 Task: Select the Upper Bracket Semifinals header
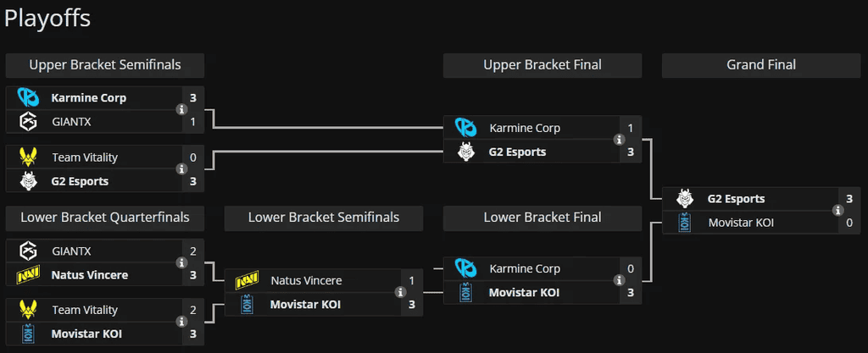click(105, 65)
